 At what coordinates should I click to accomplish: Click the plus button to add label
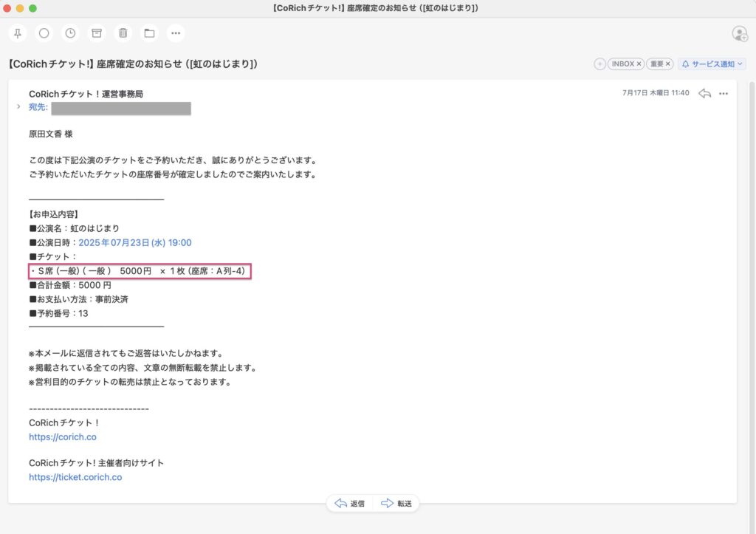(x=599, y=64)
